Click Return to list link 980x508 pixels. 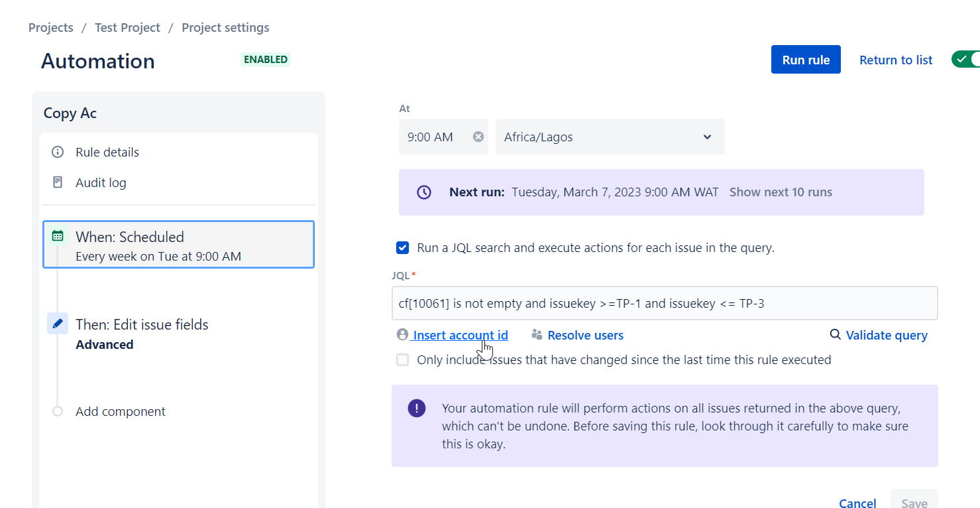[x=896, y=60]
